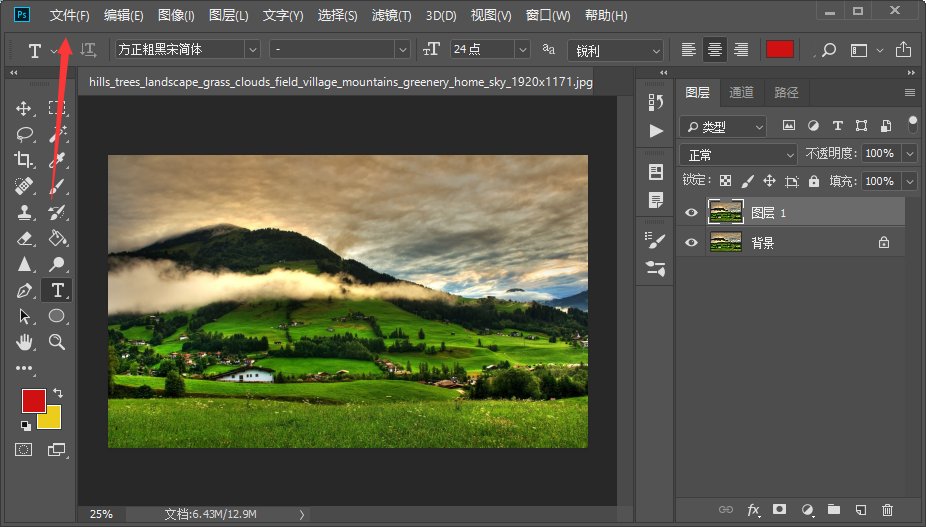
Task: Click the delete layer trash icon
Action: [887, 510]
